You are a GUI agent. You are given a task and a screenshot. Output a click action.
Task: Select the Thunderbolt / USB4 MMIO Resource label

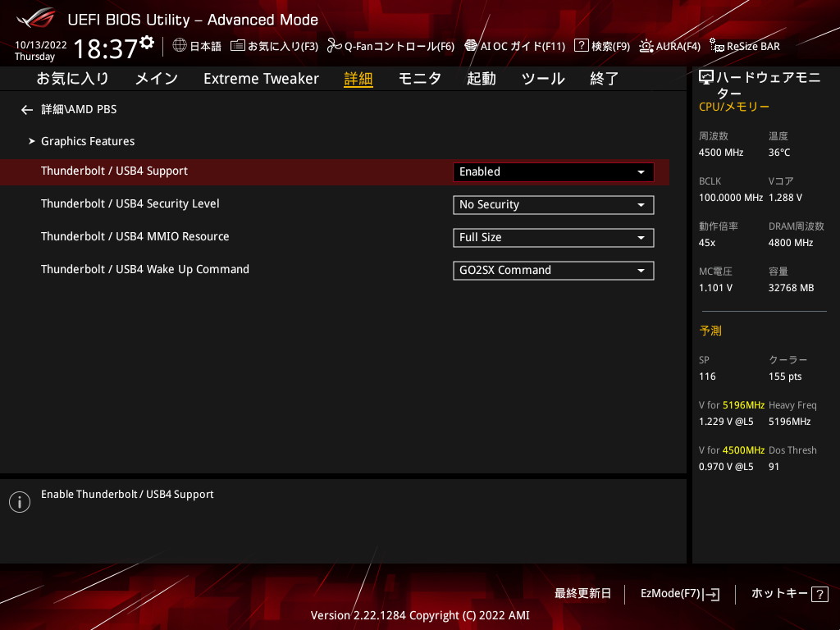pos(135,237)
